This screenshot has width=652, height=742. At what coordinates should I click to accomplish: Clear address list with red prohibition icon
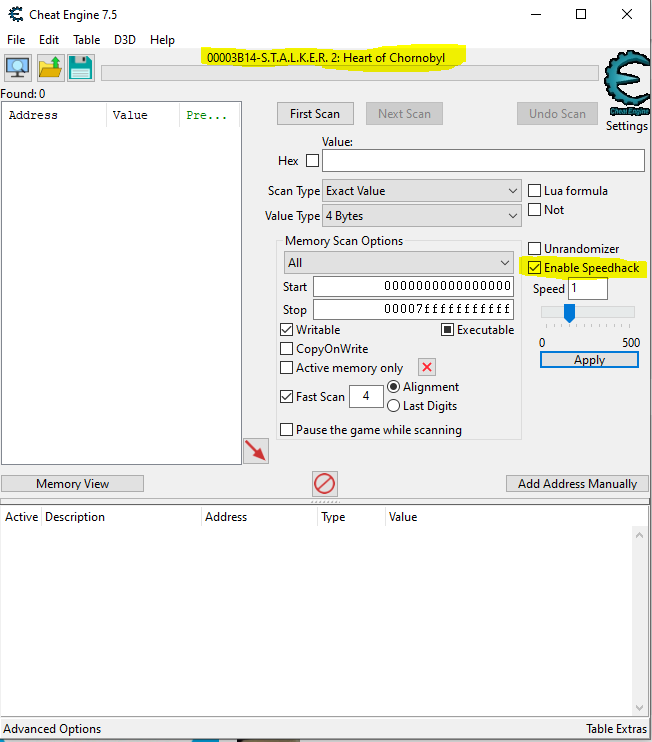point(325,484)
